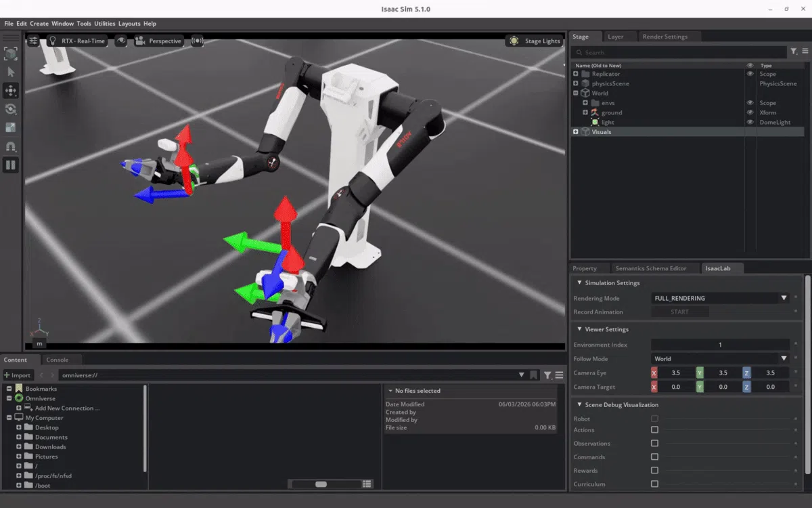Click the Stage search field

pos(679,52)
